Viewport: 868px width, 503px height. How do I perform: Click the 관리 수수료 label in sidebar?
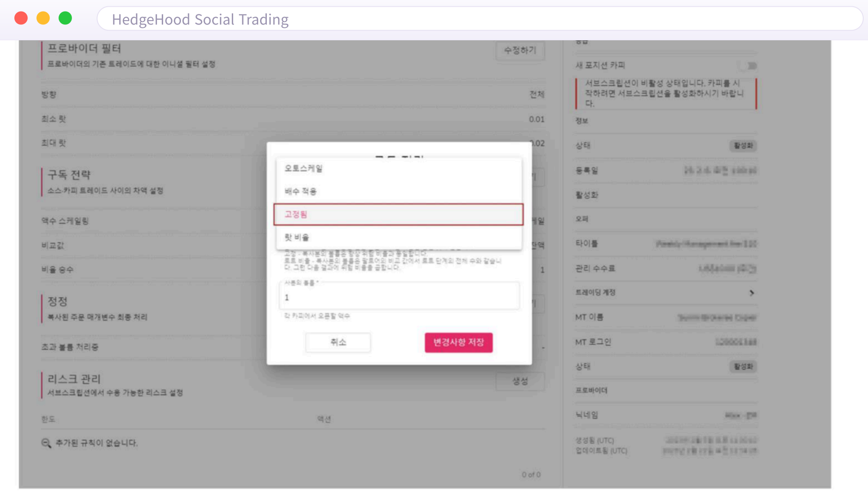click(595, 269)
